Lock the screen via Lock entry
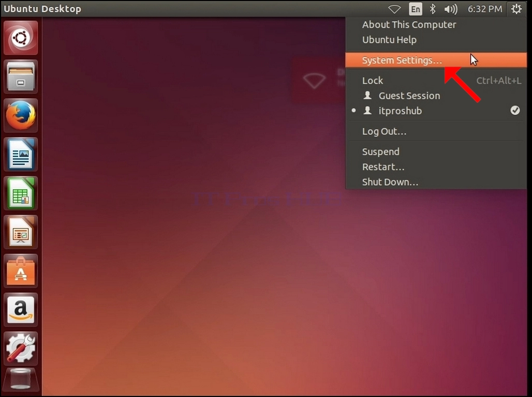Screen dimensions: 532x397 click(436, 81)
